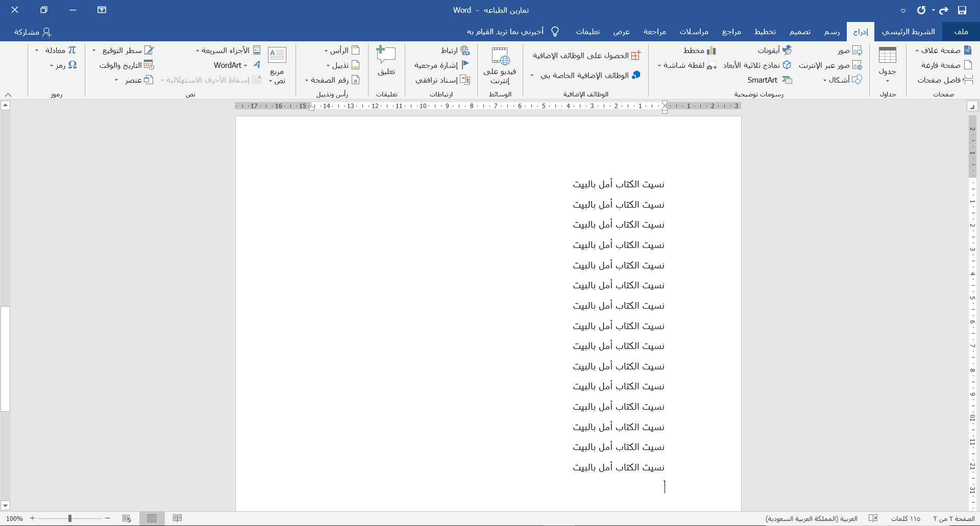Viewport: 980px width, 526px height.
Task: Click Get Add-ins (الحصول على الوظائف الإضافية)
Action: point(586,56)
